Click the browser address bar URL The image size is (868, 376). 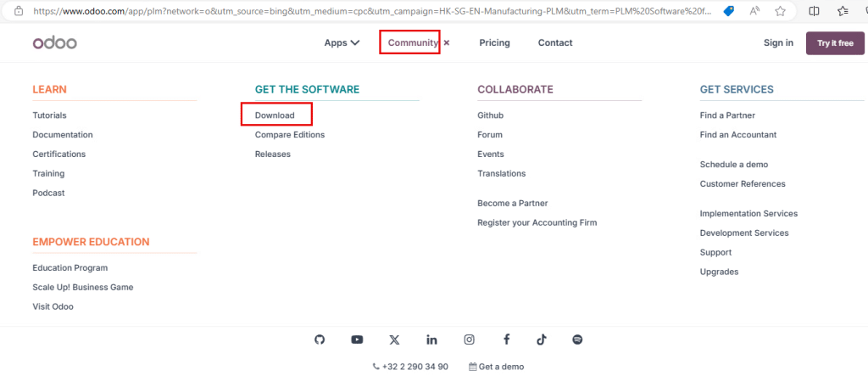(x=372, y=10)
